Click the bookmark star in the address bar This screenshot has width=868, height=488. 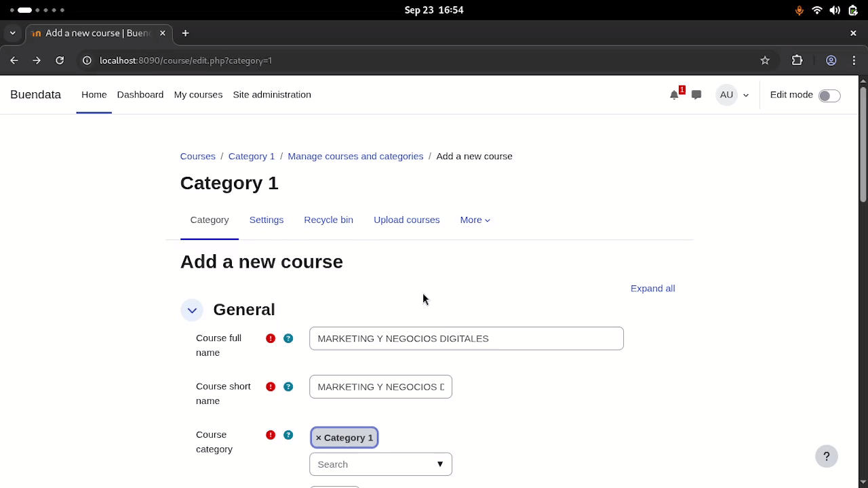click(765, 60)
